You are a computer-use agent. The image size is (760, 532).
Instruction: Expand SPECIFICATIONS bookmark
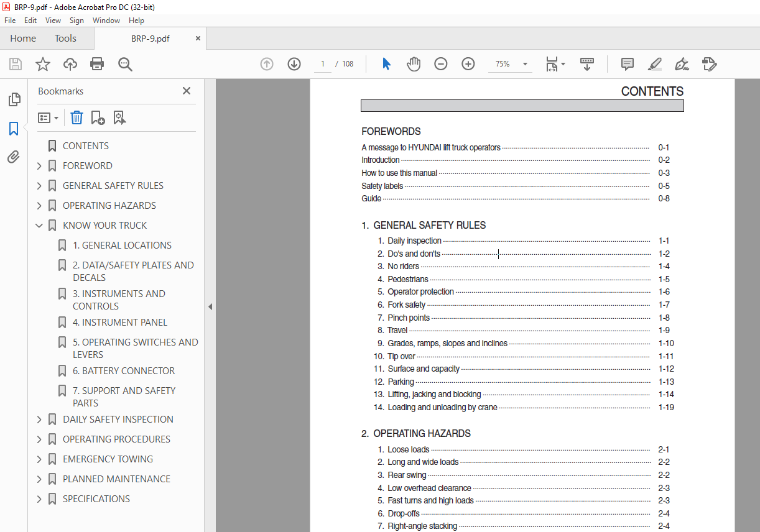pos(39,499)
